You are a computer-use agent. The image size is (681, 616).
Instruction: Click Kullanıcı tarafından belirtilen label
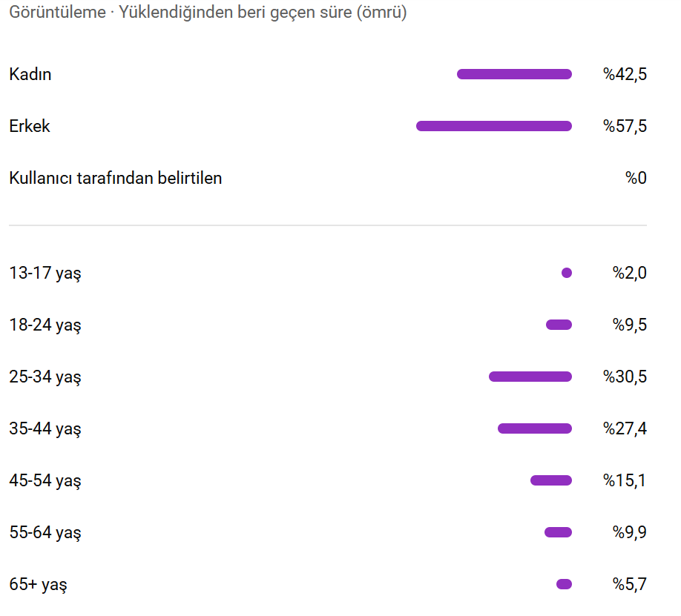(116, 178)
